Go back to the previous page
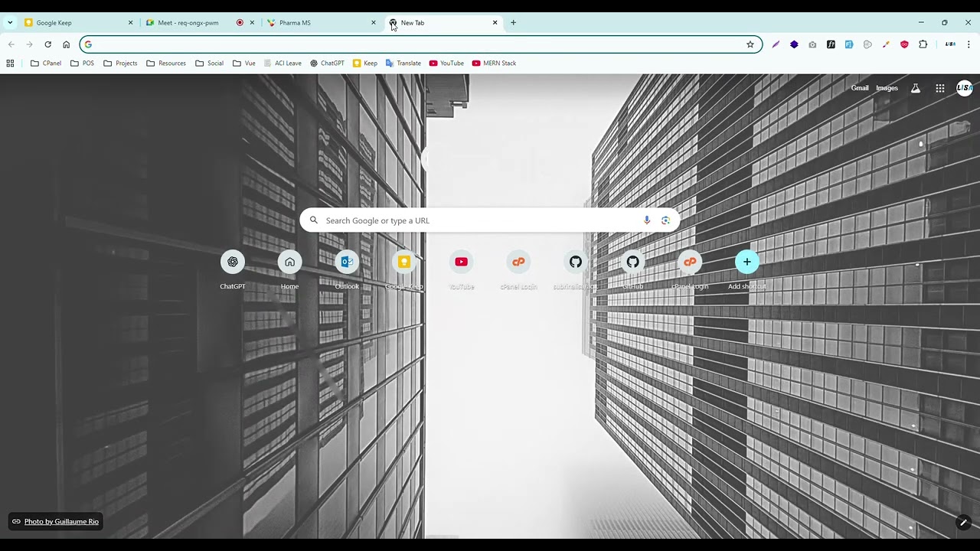The height and width of the screenshot is (551, 980). pos(11,44)
